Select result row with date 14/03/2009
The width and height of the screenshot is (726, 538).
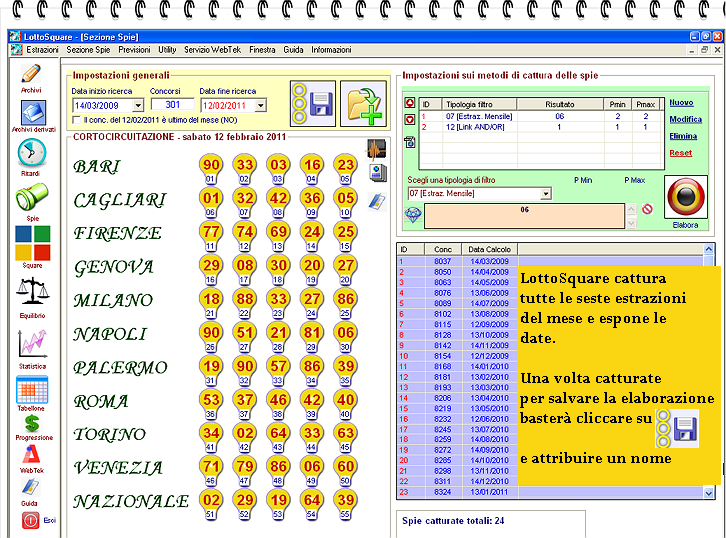550,261
